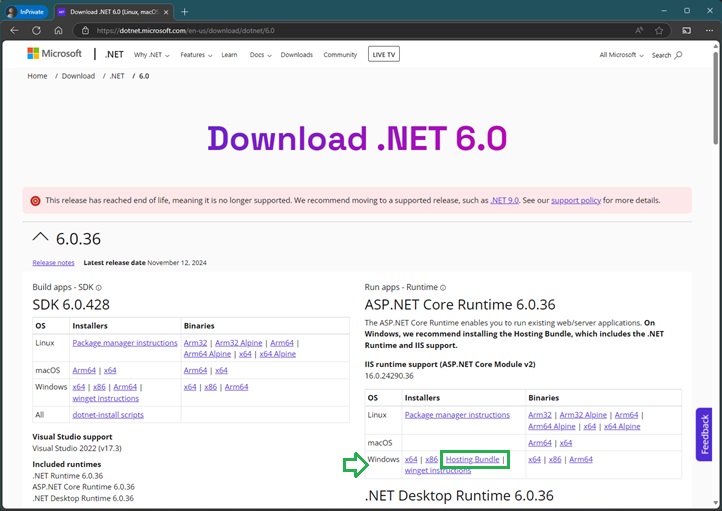Click the InPrivate profile badge
Viewport: 722px width, 511px height.
26,12
